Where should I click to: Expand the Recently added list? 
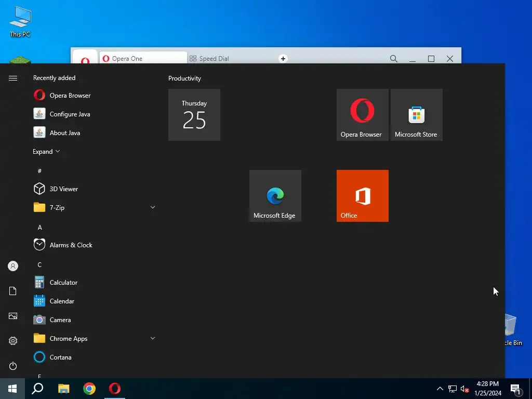tap(46, 151)
